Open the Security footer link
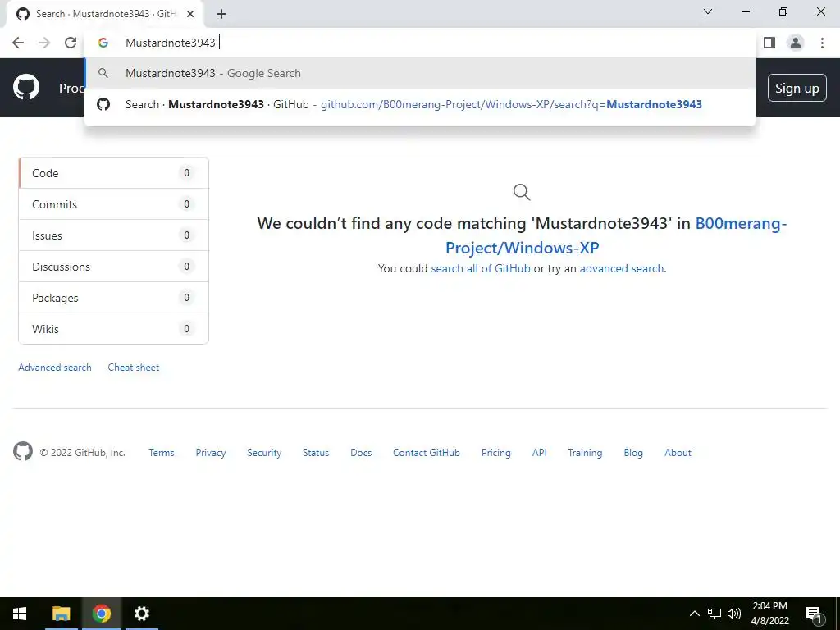Screen dimensions: 840x630 264,453
